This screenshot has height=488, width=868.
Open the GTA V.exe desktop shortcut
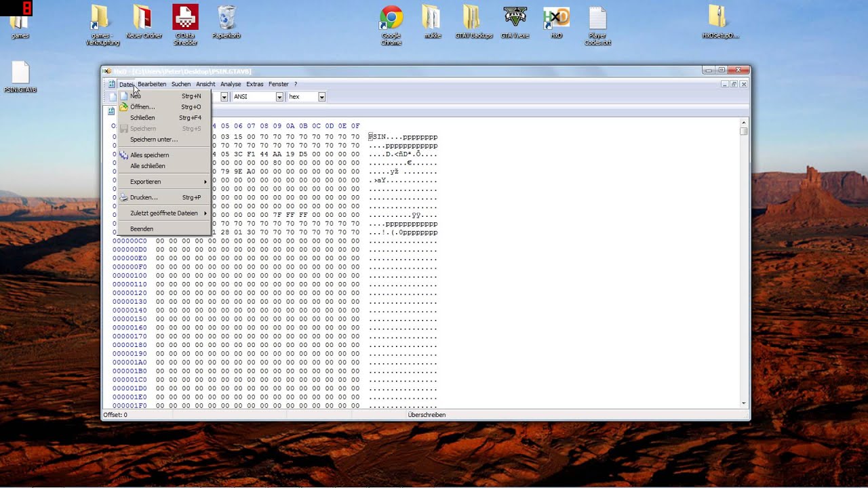pyautogui.click(x=515, y=22)
